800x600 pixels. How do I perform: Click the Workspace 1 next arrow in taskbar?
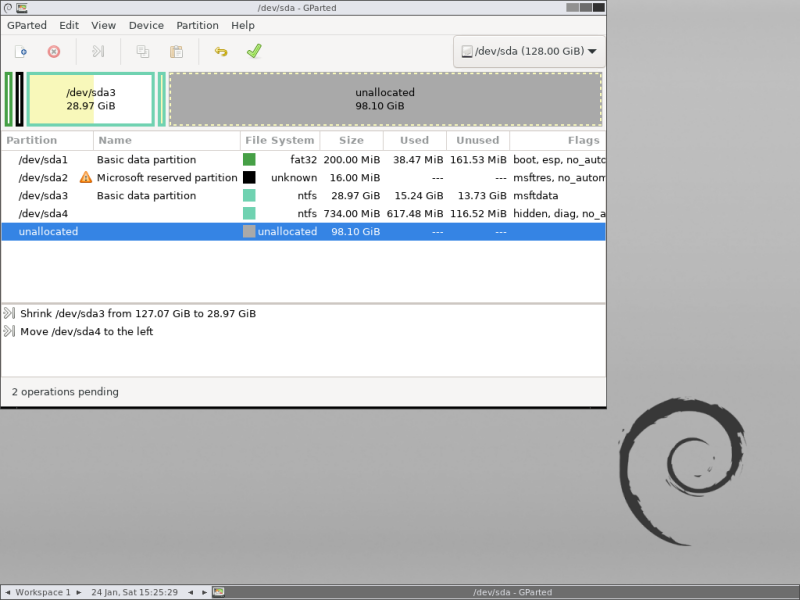point(79,592)
